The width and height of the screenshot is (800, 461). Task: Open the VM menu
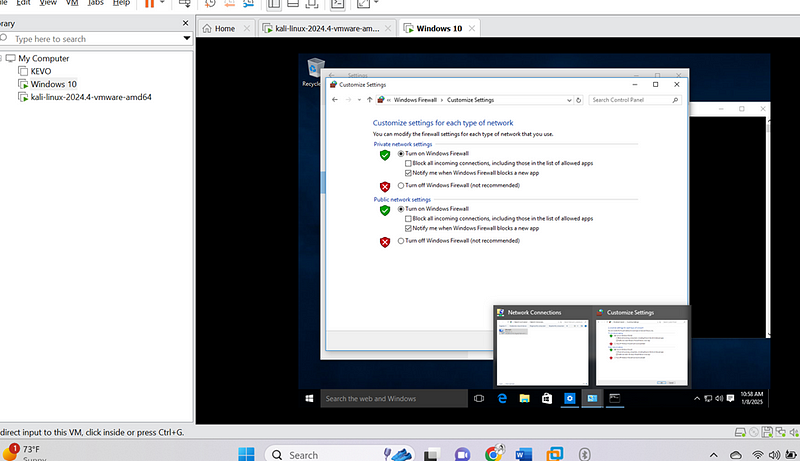[x=72, y=3]
